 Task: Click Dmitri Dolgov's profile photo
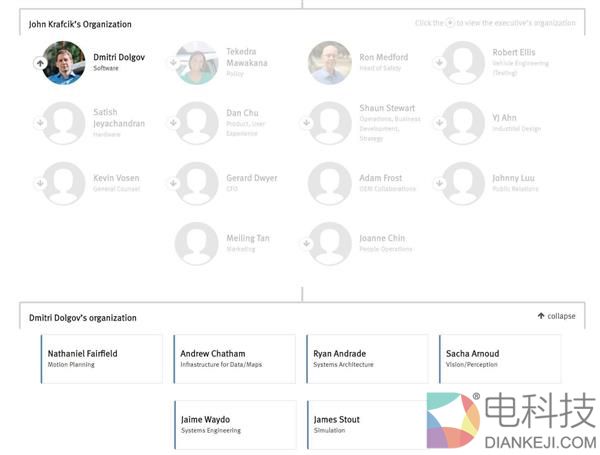tap(65, 62)
